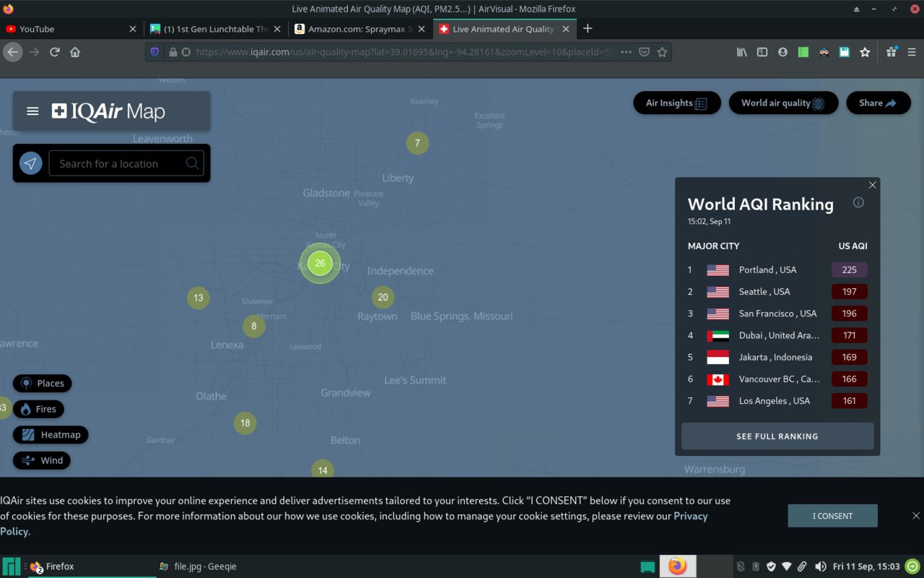Select Seattle, USA ranking row
Image resolution: width=924 pixels, height=578 pixels.
pyautogui.click(x=777, y=292)
